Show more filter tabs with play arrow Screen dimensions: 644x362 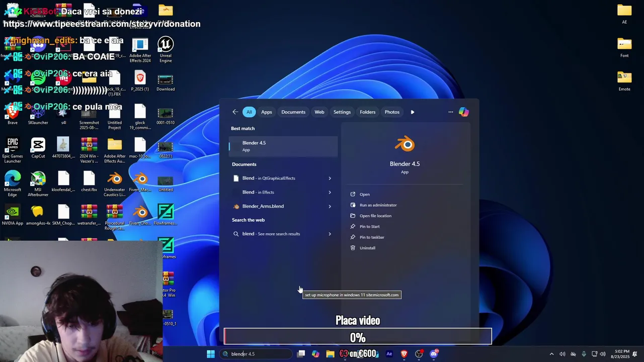tap(413, 112)
